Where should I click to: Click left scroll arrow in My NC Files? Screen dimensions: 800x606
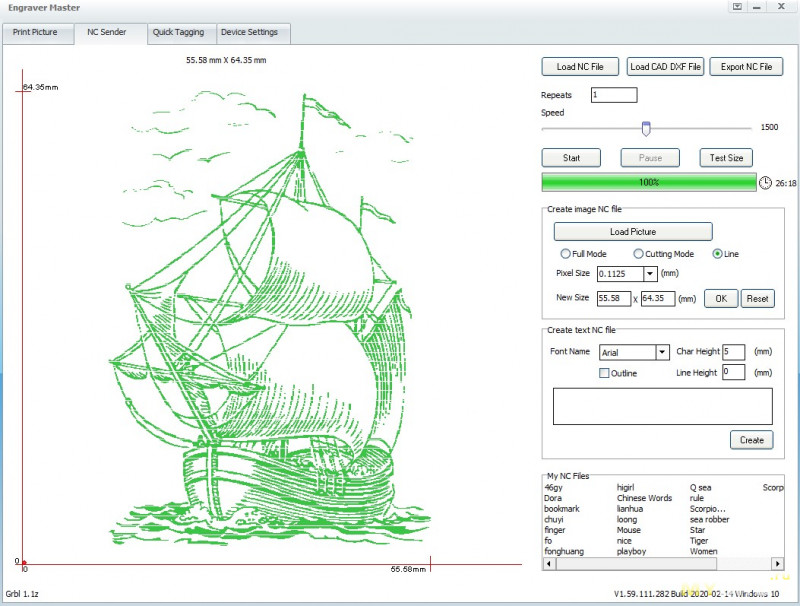[x=548, y=564]
